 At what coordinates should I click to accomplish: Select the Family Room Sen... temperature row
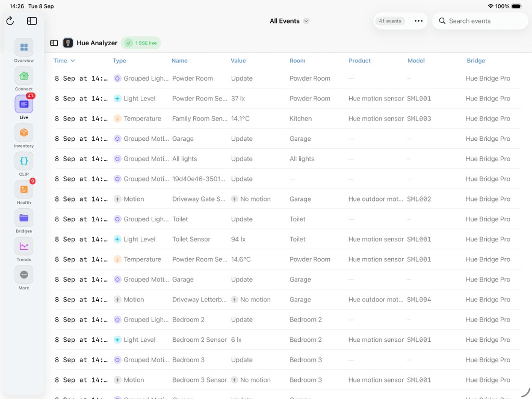point(288,119)
